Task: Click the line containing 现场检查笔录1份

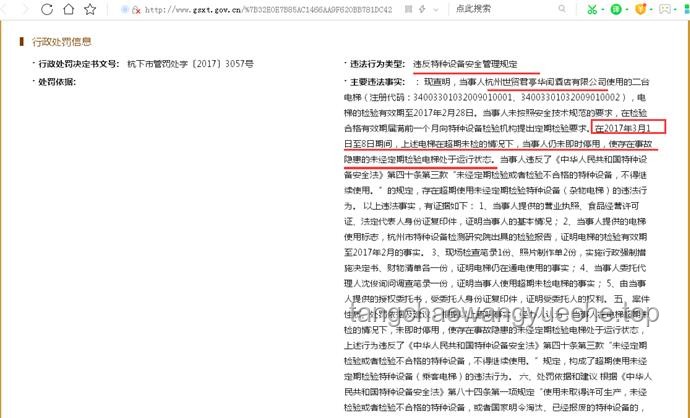Action: 495,253
